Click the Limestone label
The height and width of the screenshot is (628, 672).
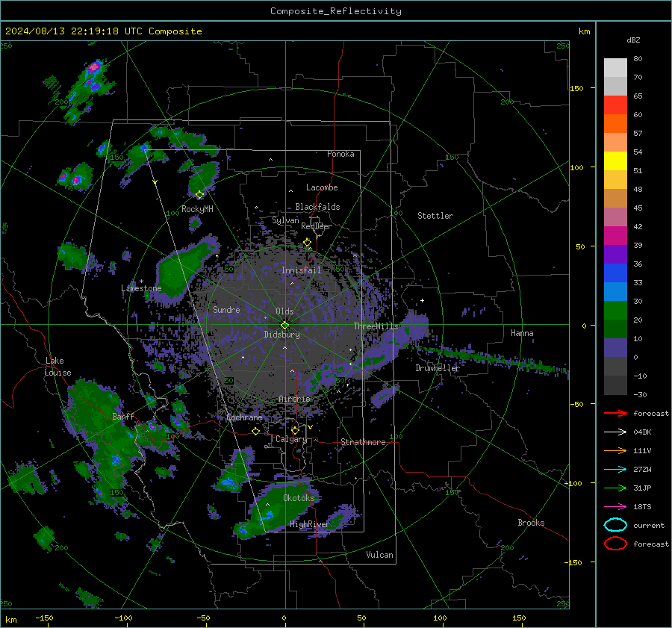click(141, 288)
